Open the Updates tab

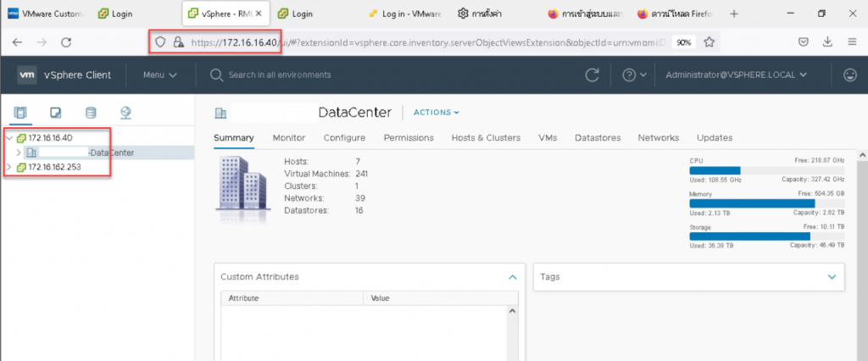[x=715, y=138]
